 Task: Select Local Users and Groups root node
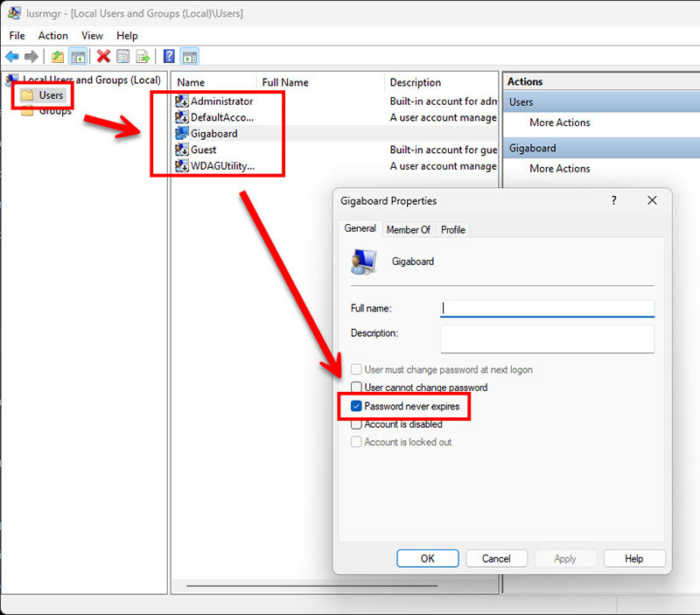92,80
